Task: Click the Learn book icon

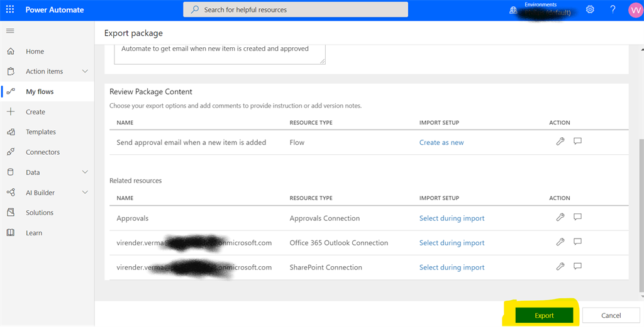Action: [11, 233]
